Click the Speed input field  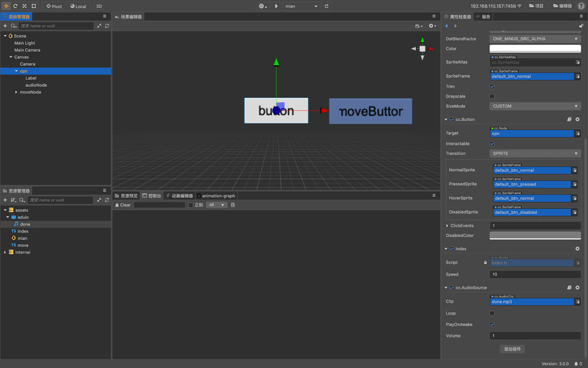point(535,274)
